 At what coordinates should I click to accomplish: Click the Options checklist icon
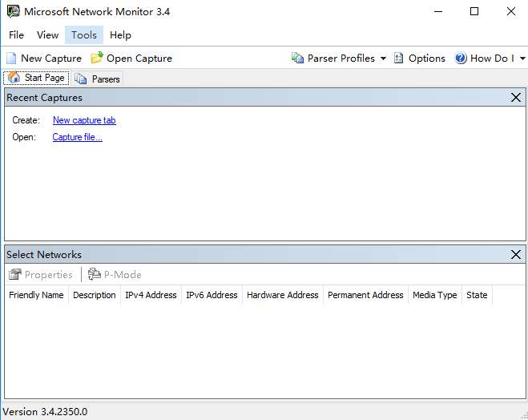(x=399, y=59)
